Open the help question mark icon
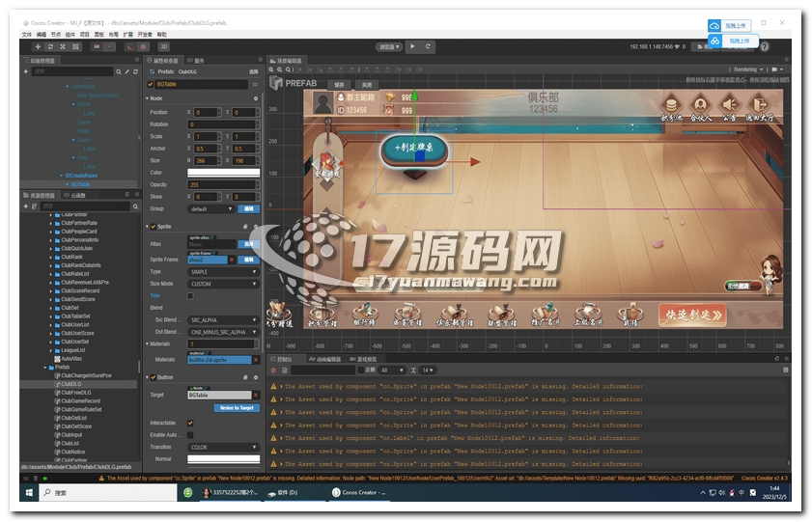 click(x=765, y=46)
